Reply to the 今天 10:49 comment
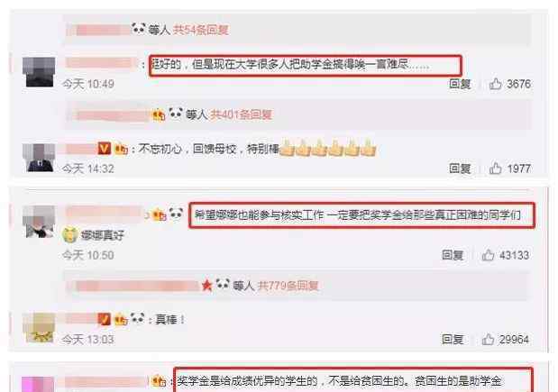 [460, 84]
